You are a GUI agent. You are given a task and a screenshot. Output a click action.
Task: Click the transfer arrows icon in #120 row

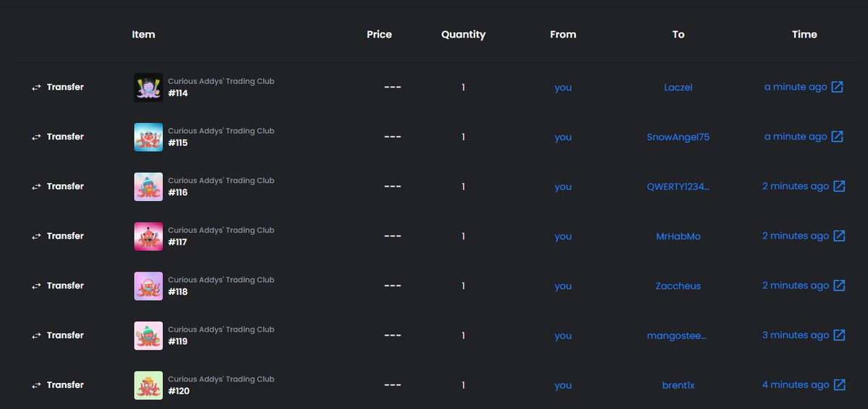[x=36, y=385]
